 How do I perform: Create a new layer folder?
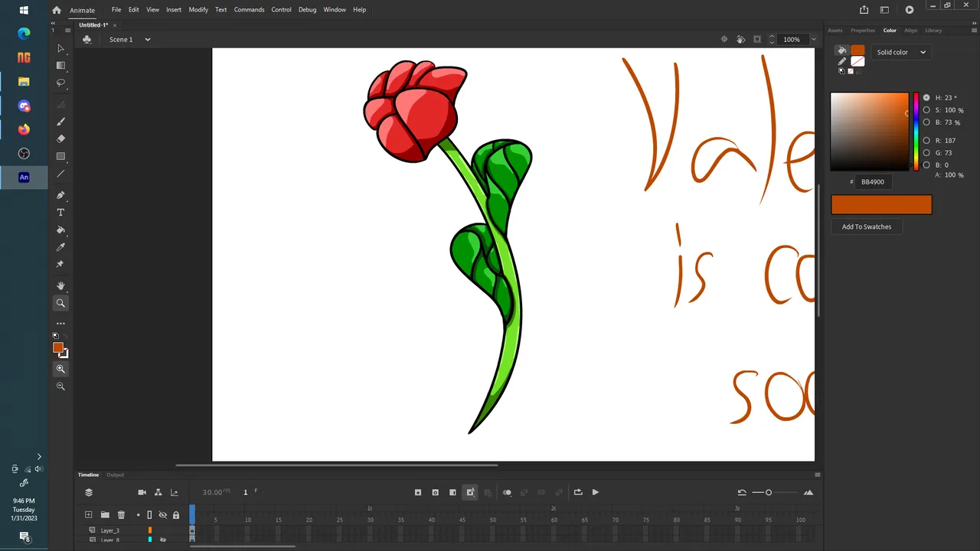click(x=105, y=515)
